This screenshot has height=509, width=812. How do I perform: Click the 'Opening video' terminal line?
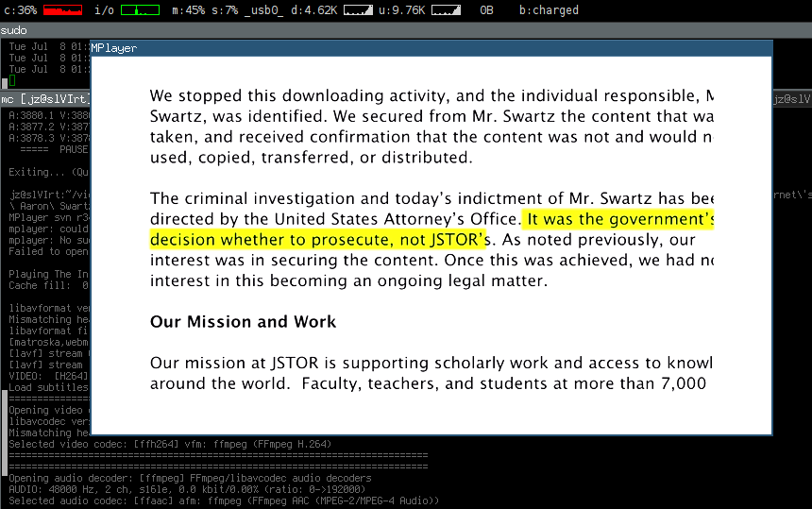(49, 410)
